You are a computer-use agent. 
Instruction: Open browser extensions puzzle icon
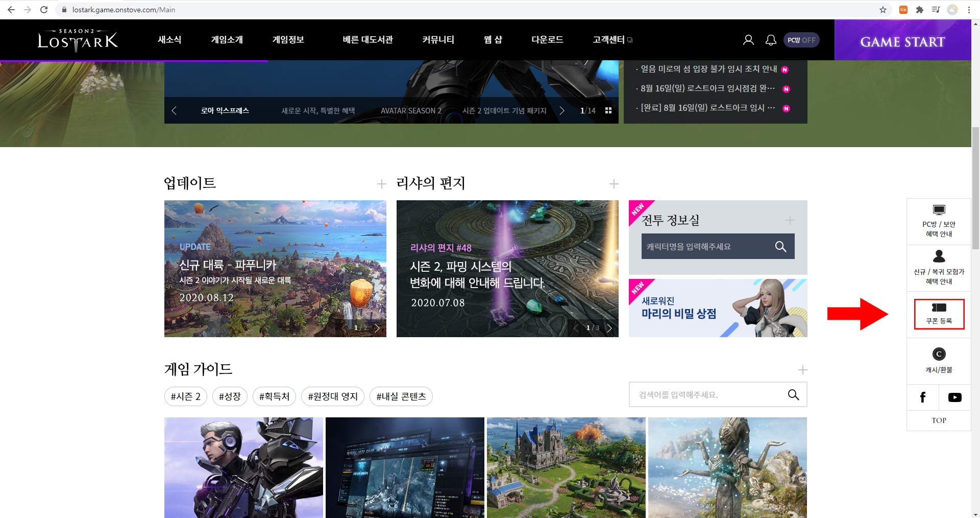pos(920,10)
